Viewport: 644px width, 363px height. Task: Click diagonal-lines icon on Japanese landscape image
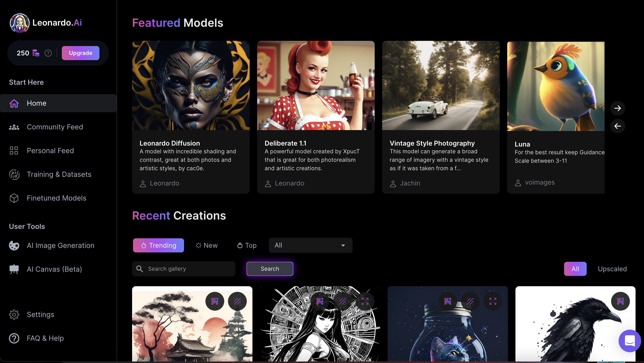pos(237,301)
